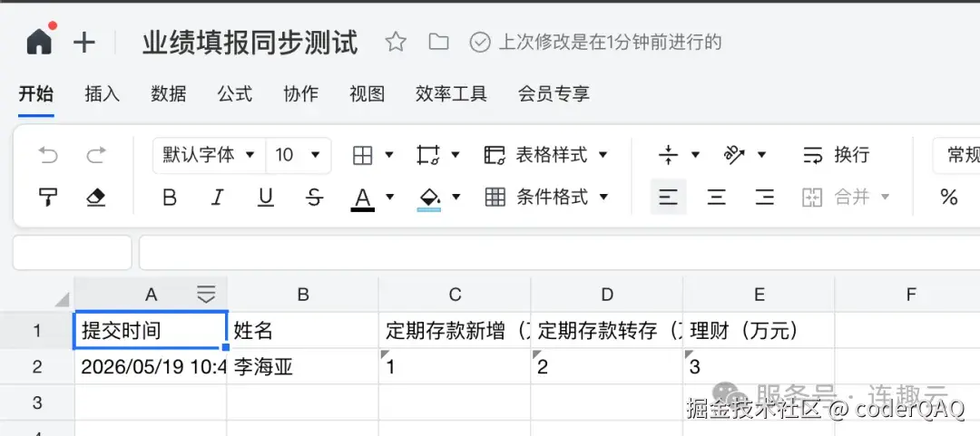Open the default font dropdown
Viewport: 980px width, 436px height.
click(209, 155)
